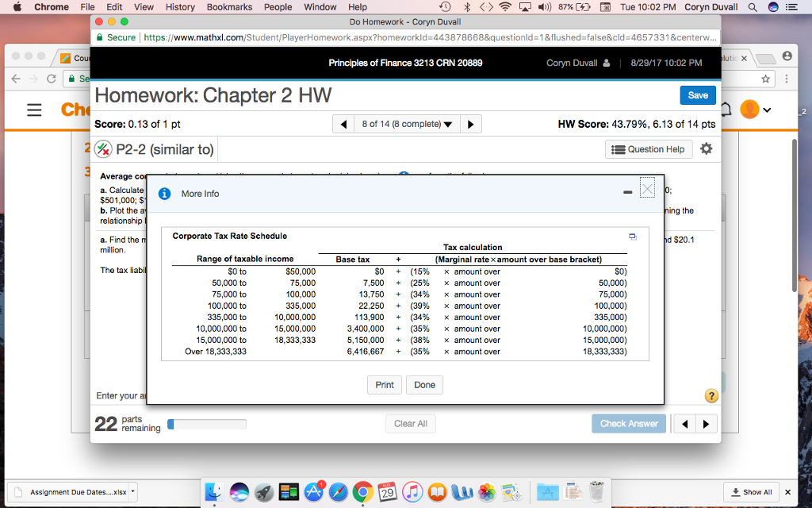Open the Bookmarks menu
This screenshot has height=508, width=812.
(x=229, y=6)
